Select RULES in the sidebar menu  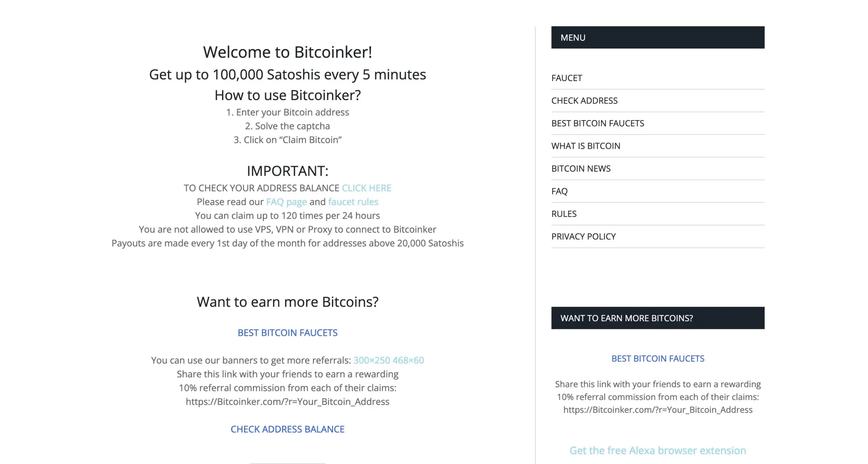click(x=564, y=214)
